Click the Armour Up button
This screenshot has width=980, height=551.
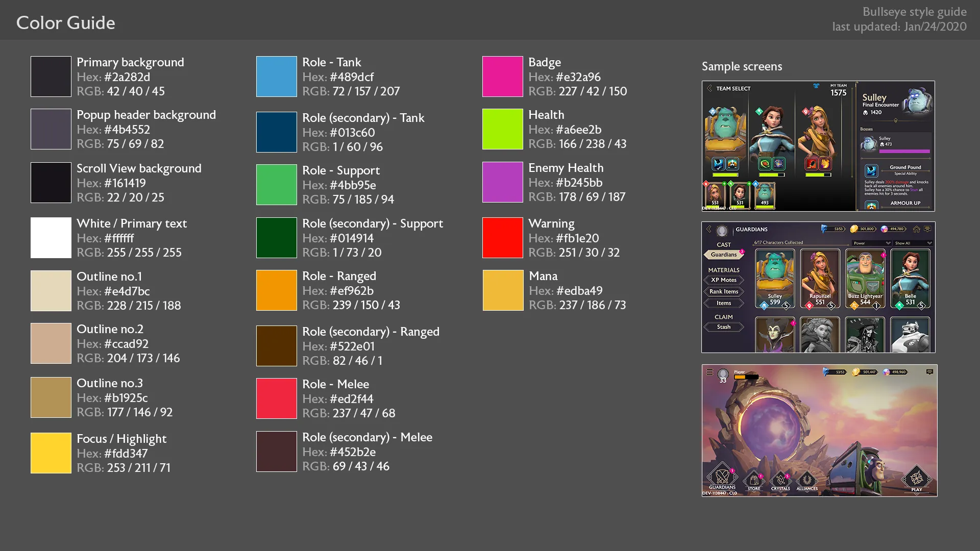(905, 203)
